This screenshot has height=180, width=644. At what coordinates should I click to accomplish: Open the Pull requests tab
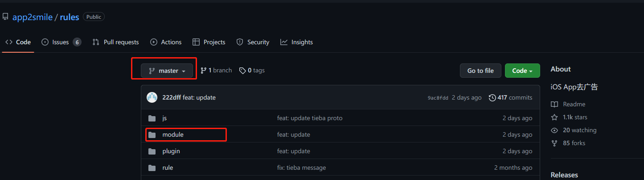[x=116, y=42]
